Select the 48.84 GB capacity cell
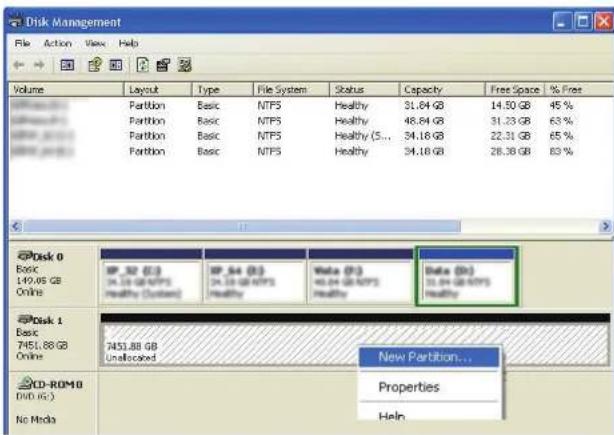 coord(424,121)
